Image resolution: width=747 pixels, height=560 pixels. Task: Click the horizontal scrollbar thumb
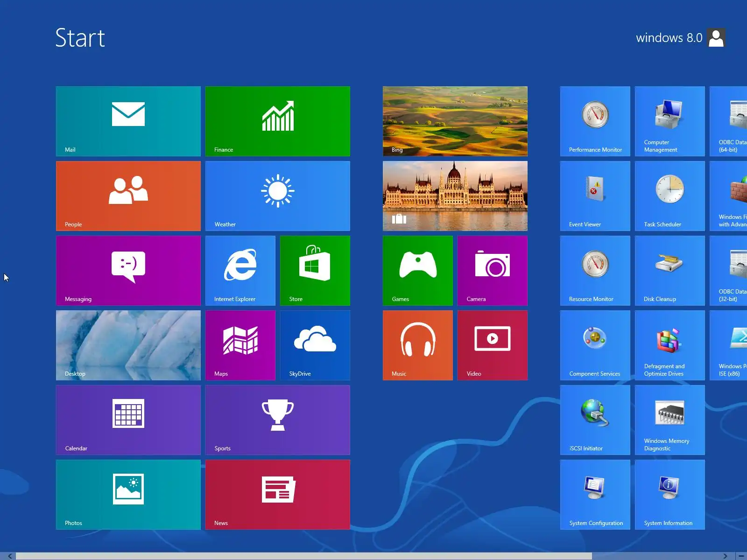304,556
